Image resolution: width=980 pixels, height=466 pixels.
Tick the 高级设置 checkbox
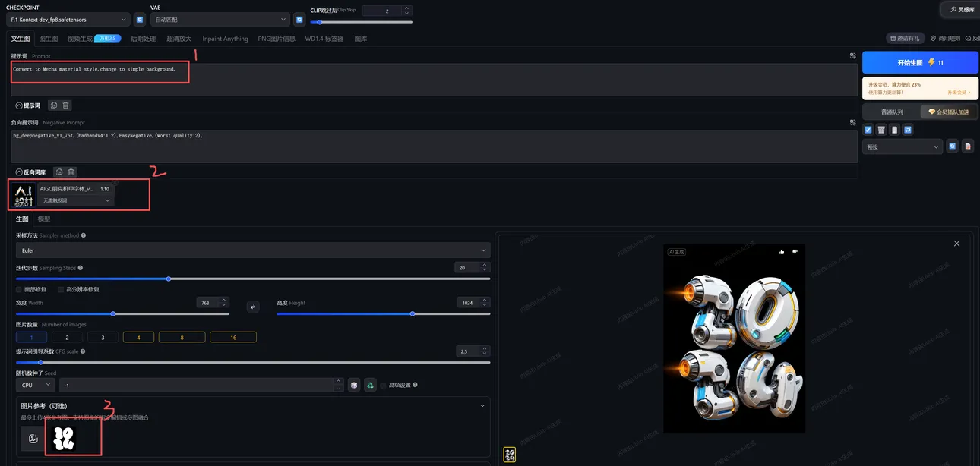[384, 385]
